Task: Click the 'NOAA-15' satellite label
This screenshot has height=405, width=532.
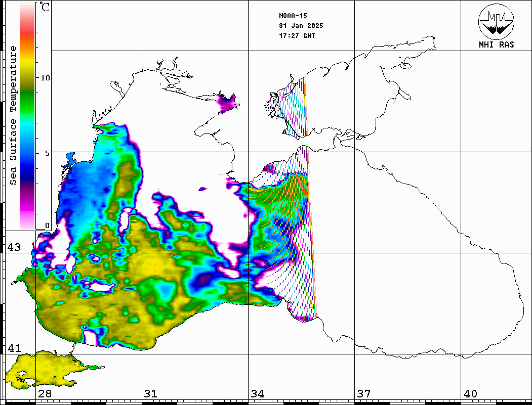Action: coord(293,16)
